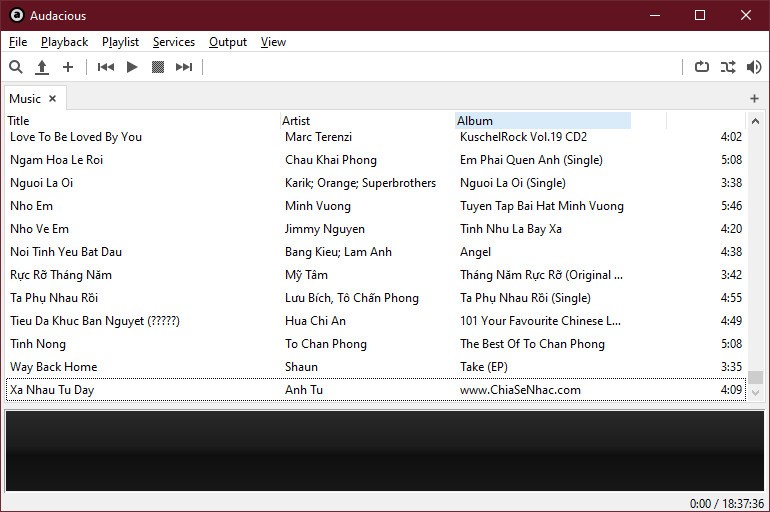
Task: Add a new playlist tab with plus
Action: tap(755, 99)
